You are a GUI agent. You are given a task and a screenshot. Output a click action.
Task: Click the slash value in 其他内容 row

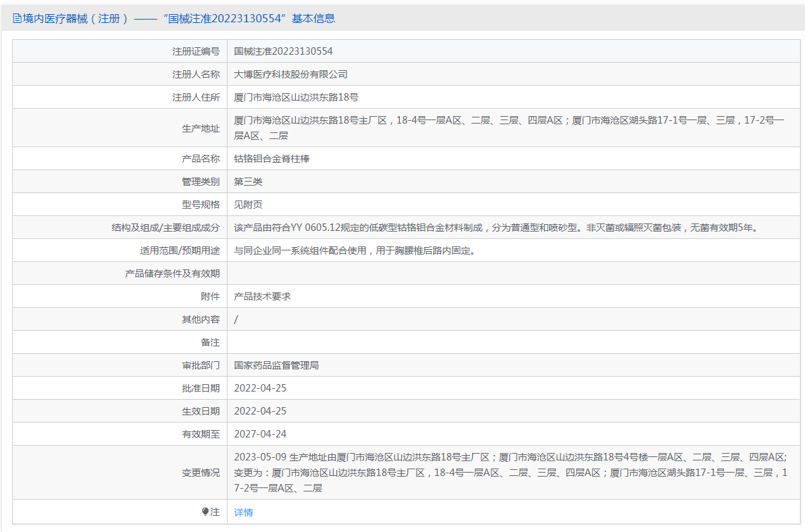(236, 319)
